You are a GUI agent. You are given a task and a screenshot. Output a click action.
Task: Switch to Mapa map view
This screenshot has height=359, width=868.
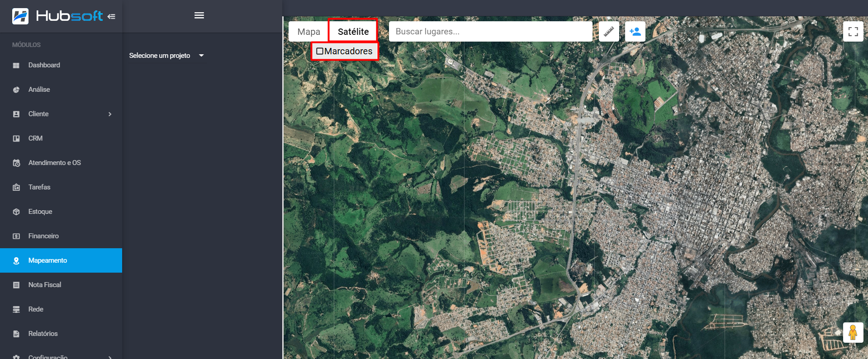tap(308, 32)
